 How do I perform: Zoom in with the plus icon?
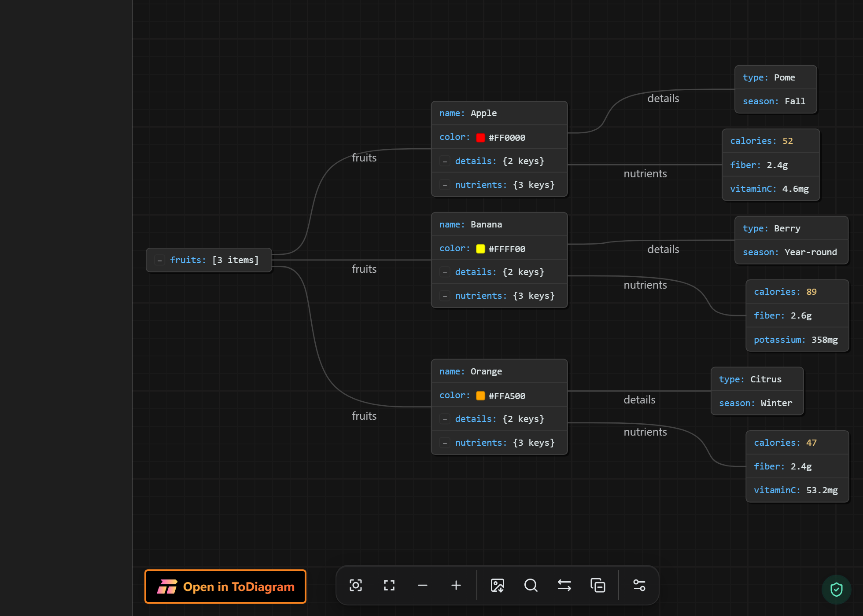point(456,585)
